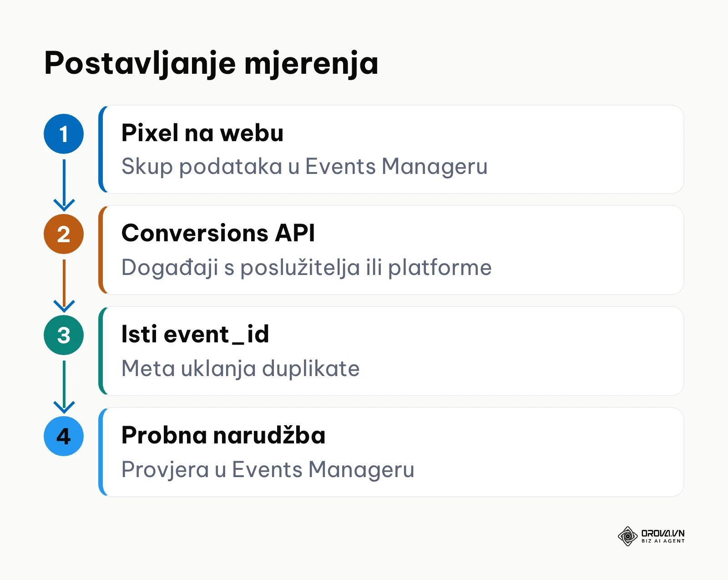Click "Događaji s poslužitelja ili platforme" text
728x580 pixels.
[x=307, y=267]
